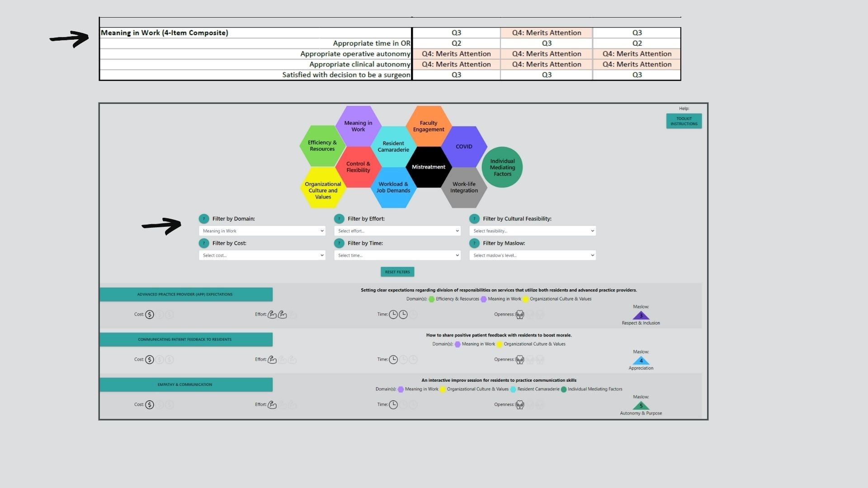Click Maslow level 5 triangle Autonomy & Purpose
This screenshot has height=488, width=868.
pyautogui.click(x=641, y=406)
